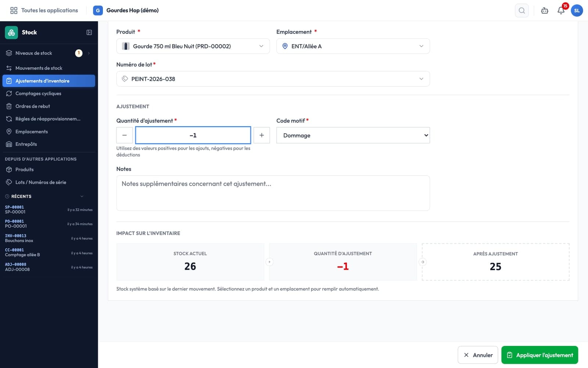
Task: Go to Comptages cycliques
Action: click(38, 93)
